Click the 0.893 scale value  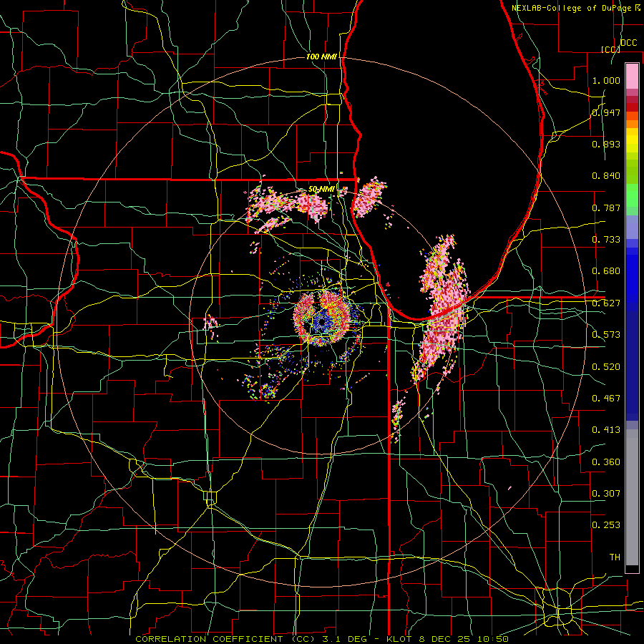tap(606, 144)
